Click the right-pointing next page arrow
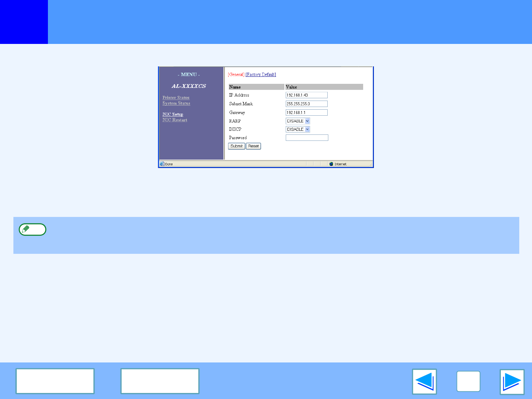 pyautogui.click(x=512, y=382)
